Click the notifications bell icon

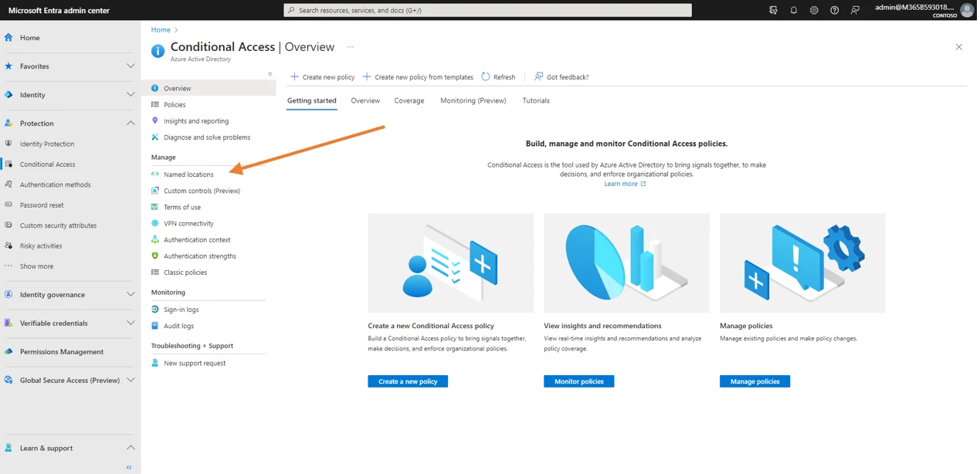point(793,11)
